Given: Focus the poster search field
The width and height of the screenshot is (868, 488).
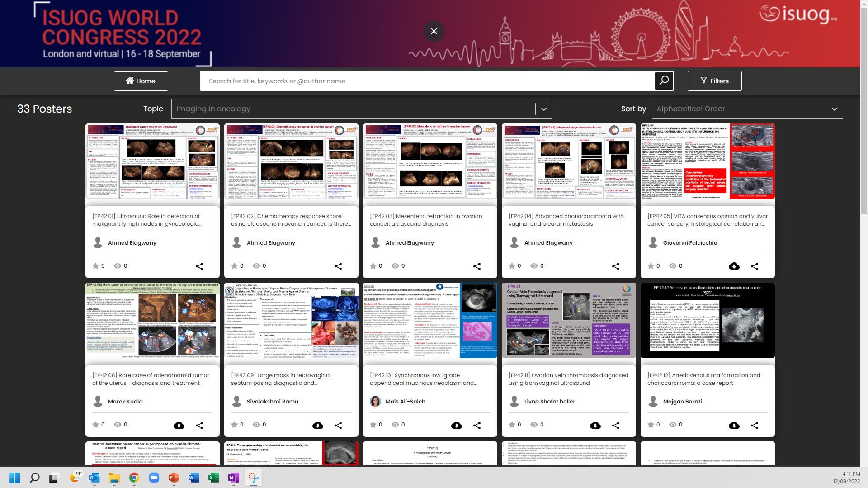Looking at the screenshot, I should (x=427, y=81).
